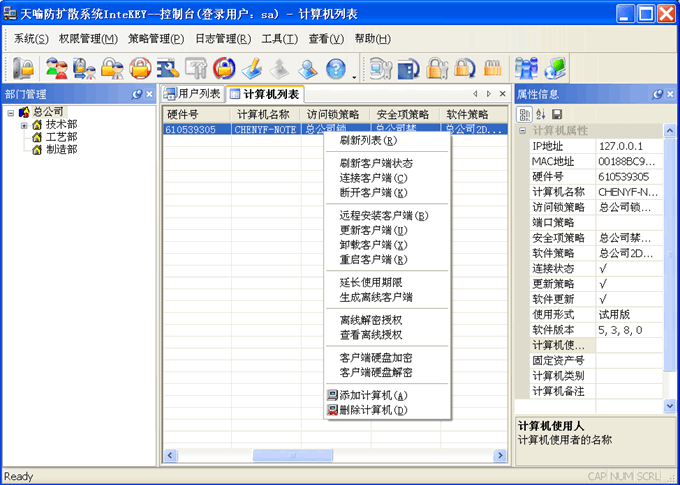This screenshot has width=680, height=485.
Task: Click property panel scroll-down arrow
Action: [670, 406]
